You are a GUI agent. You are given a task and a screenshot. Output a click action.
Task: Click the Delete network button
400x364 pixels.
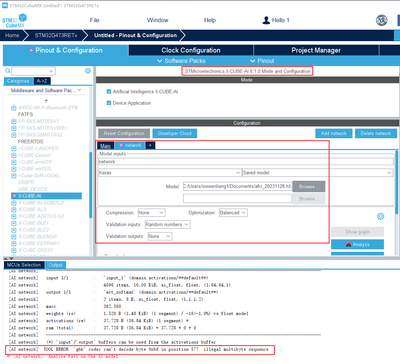pos(376,133)
